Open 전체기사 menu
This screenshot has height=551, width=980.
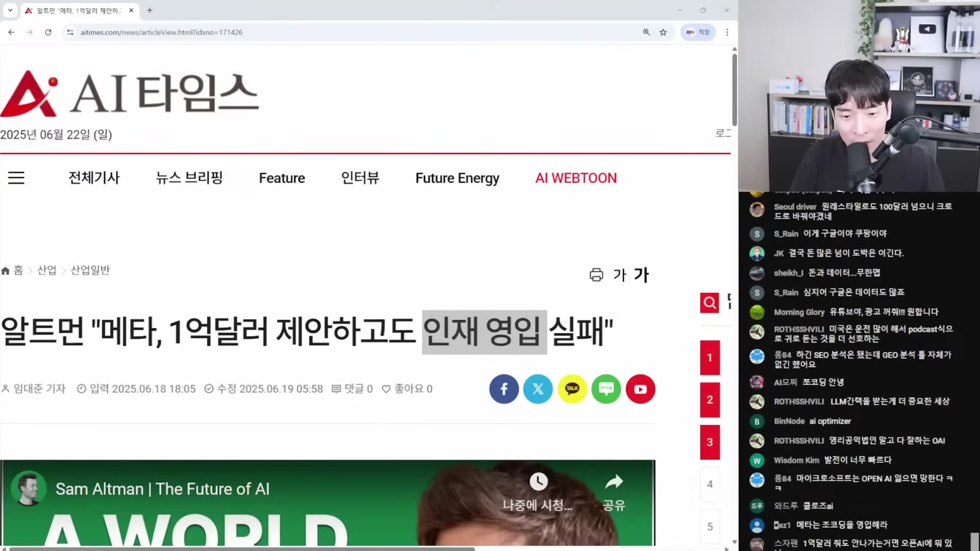(94, 178)
